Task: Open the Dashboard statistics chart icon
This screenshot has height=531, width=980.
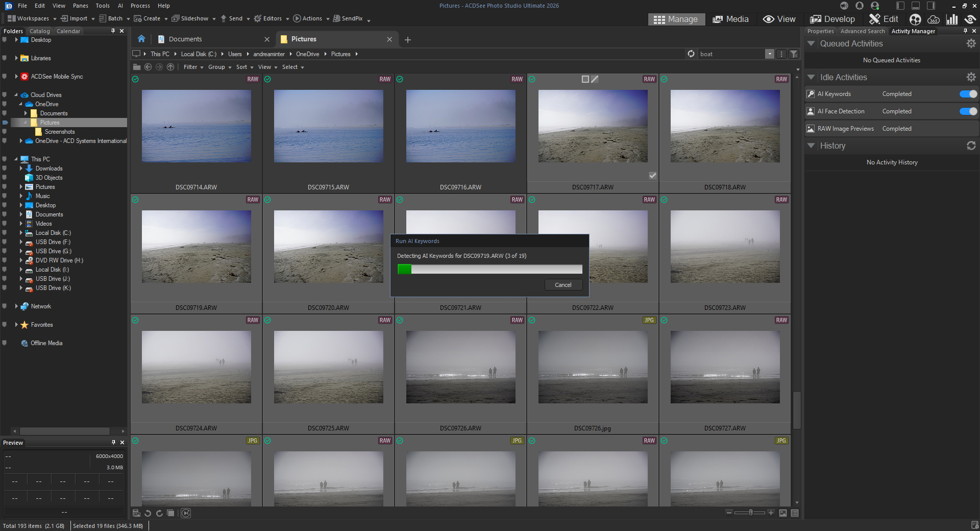Action: [952, 19]
